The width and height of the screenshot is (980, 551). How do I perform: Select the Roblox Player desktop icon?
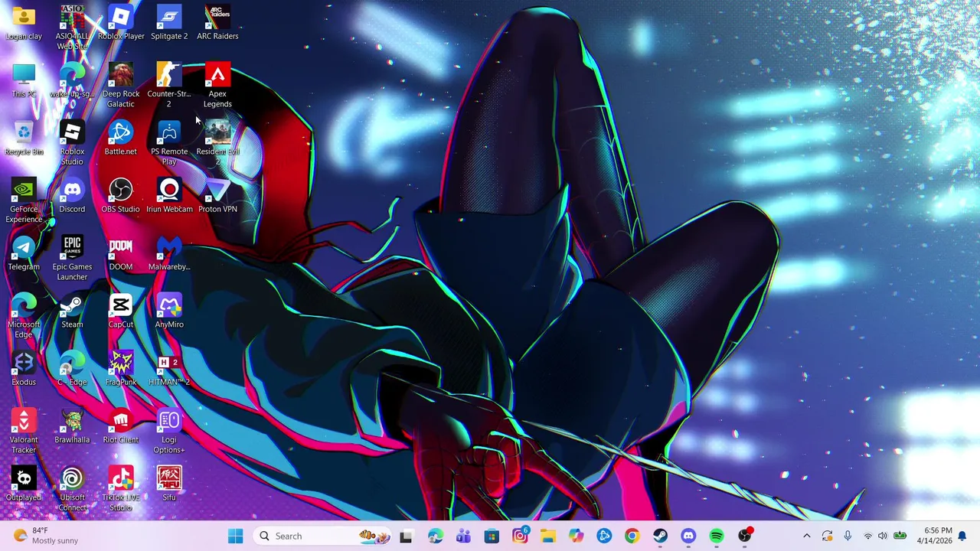tap(121, 23)
